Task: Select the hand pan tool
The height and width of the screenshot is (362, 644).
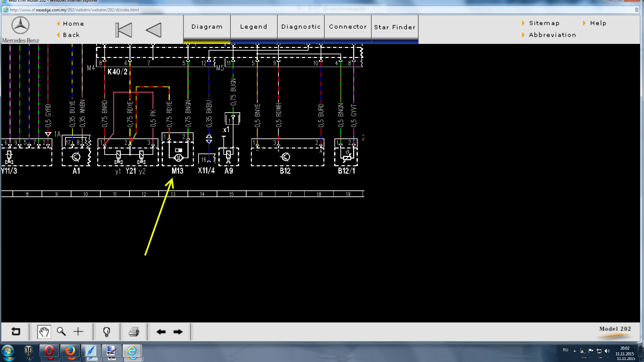Action: pos(44,332)
